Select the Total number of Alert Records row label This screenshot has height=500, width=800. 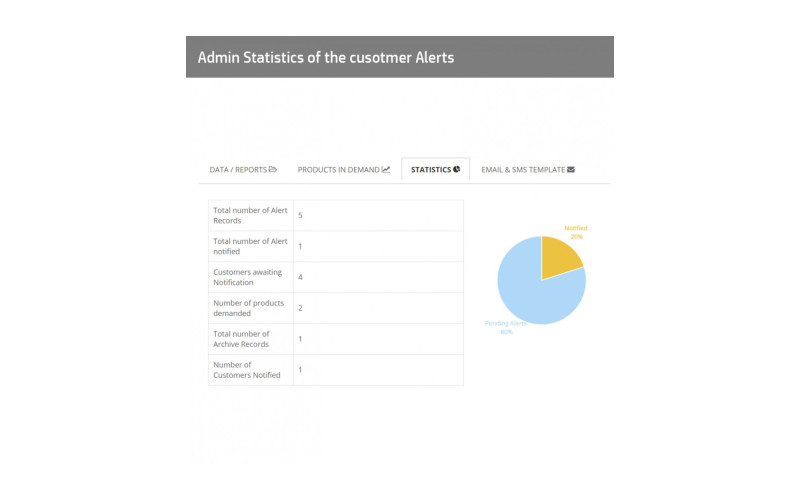250,215
